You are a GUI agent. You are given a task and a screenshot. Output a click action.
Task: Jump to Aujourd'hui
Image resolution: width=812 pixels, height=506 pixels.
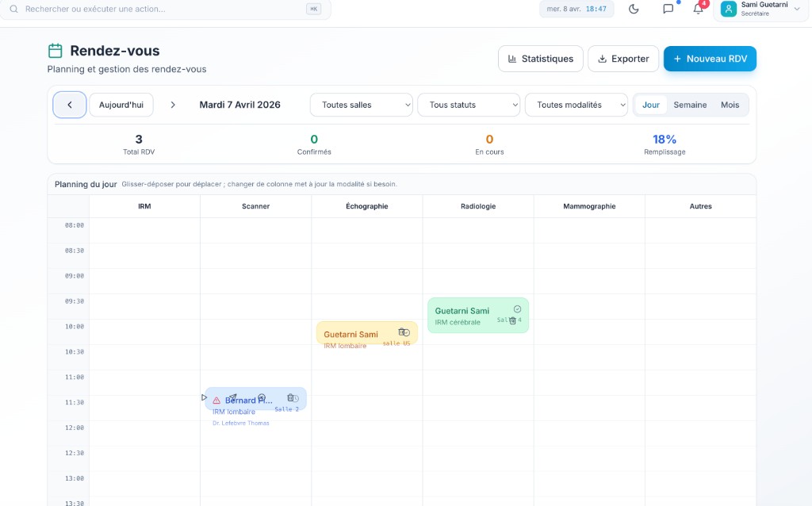[x=121, y=105]
